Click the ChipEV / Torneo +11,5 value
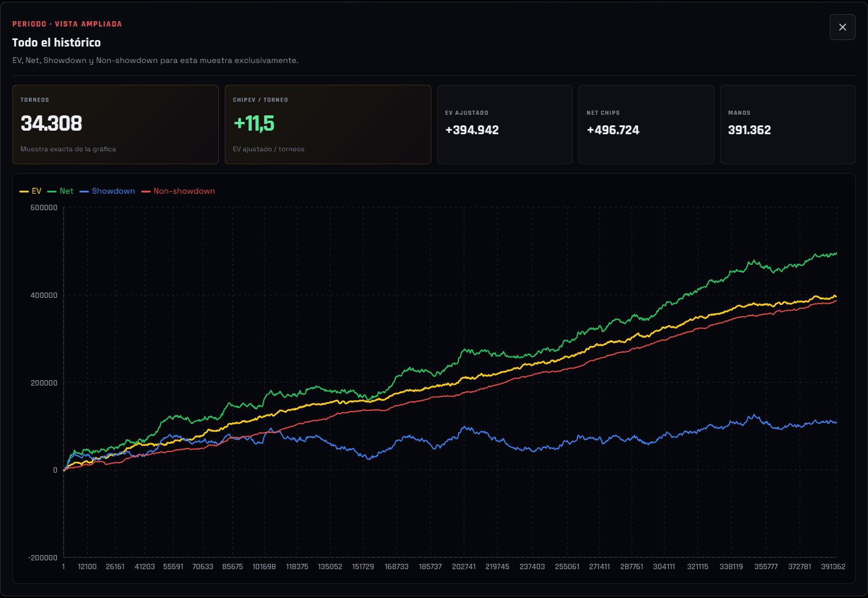This screenshot has width=868, height=598. pyautogui.click(x=254, y=124)
